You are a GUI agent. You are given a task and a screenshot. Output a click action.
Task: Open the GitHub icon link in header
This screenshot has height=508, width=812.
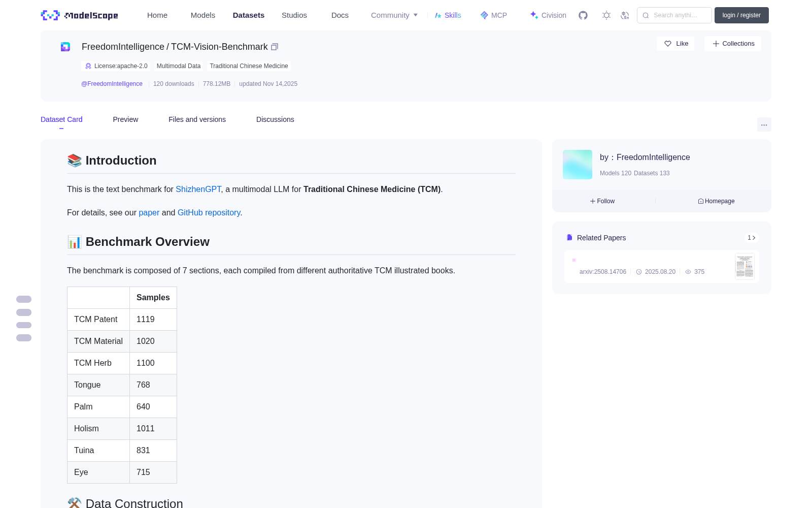tap(583, 15)
